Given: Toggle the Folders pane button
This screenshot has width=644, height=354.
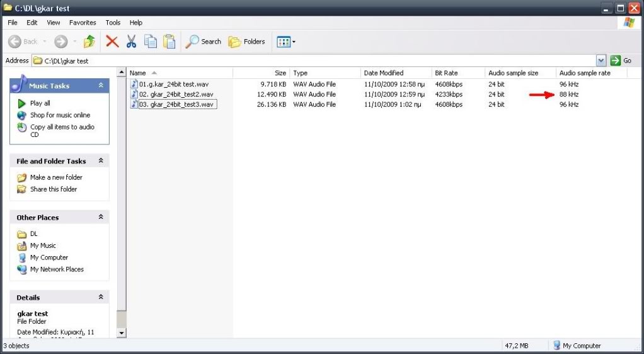Looking at the screenshot, I should click(x=246, y=42).
